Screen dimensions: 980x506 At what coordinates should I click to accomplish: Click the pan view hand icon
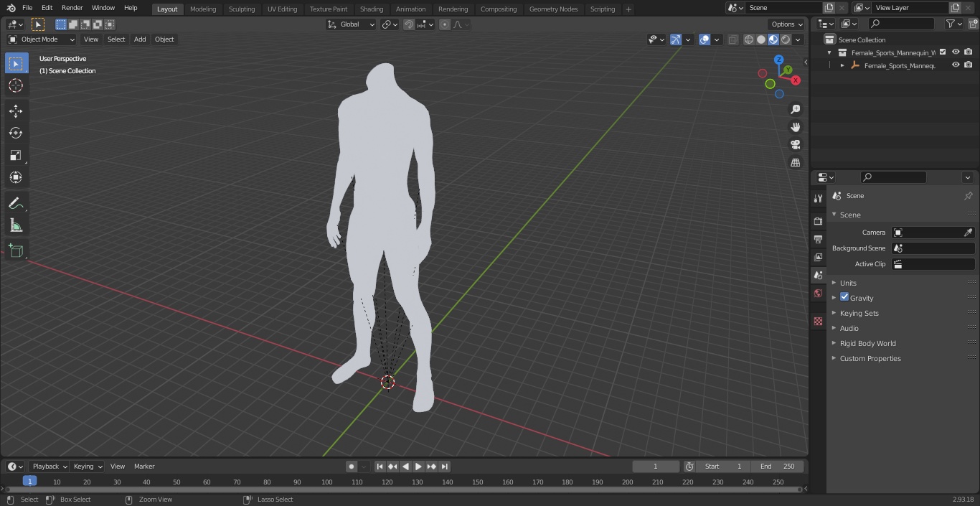796,127
